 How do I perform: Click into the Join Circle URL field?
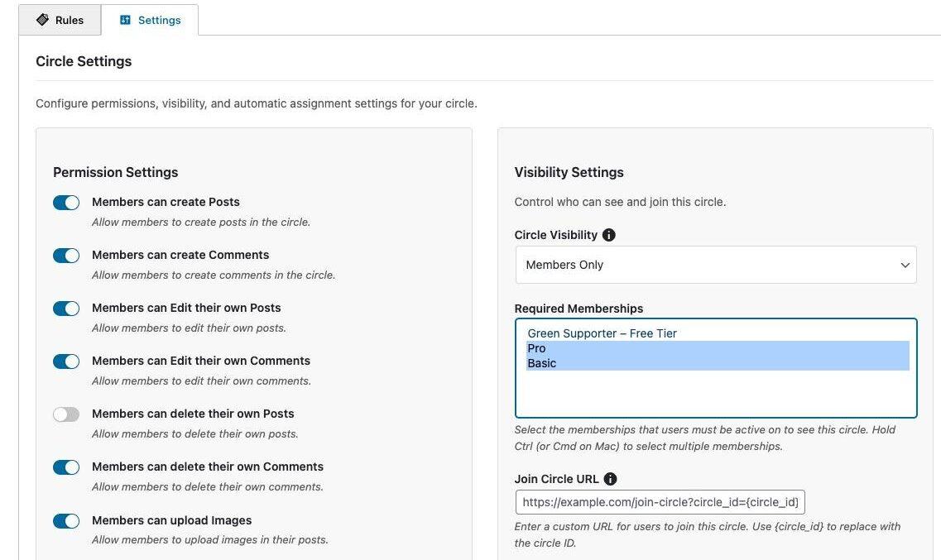pyautogui.click(x=660, y=502)
